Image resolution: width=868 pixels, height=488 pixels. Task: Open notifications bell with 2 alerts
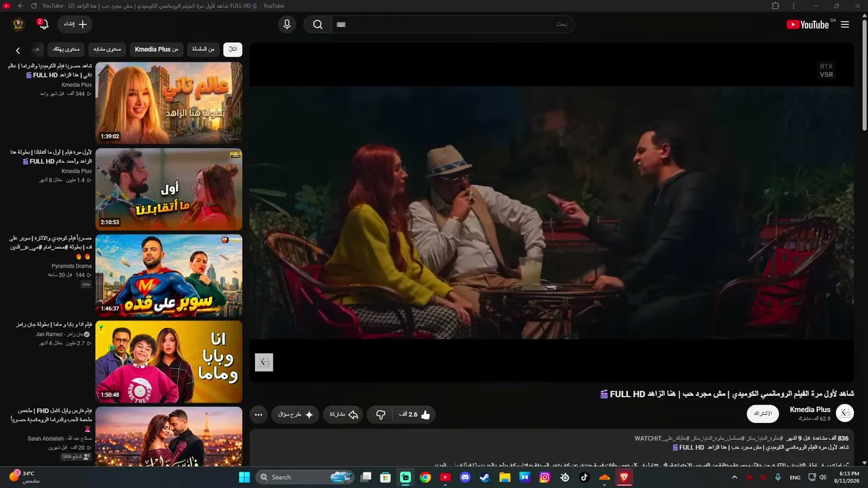tap(43, 24)
